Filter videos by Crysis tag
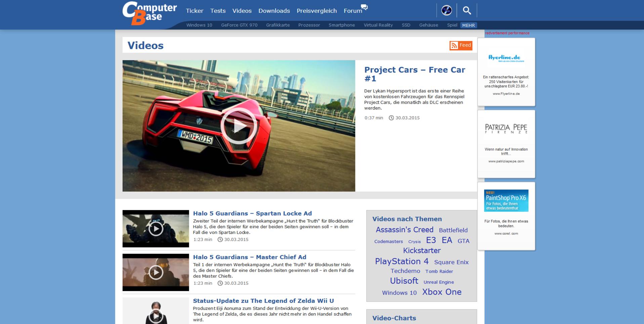Viewport: 644px width, 324px height. (x=414, y=242)
